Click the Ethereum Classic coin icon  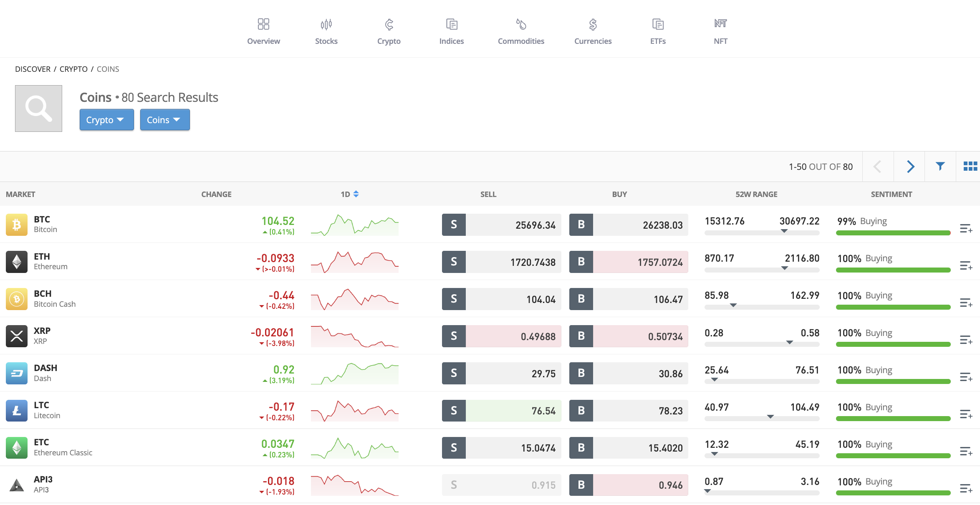pyautogui.click(x=17, y=447)
